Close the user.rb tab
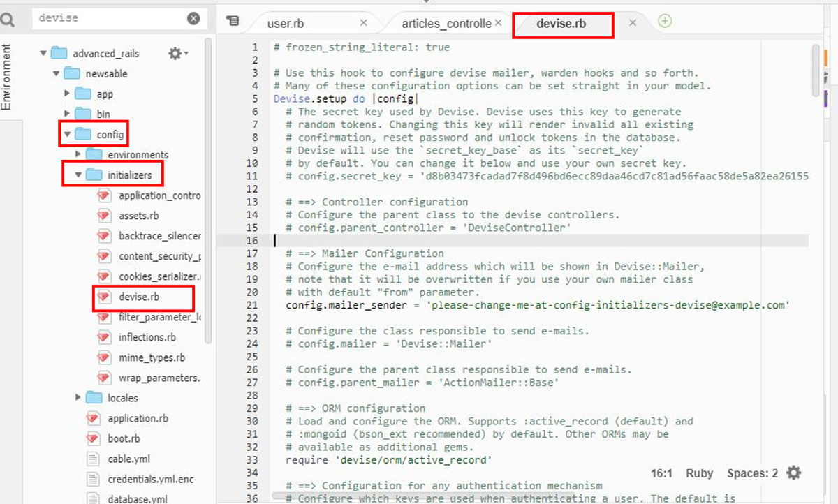The width and height of the screenshot is (838, 504). 363,23
